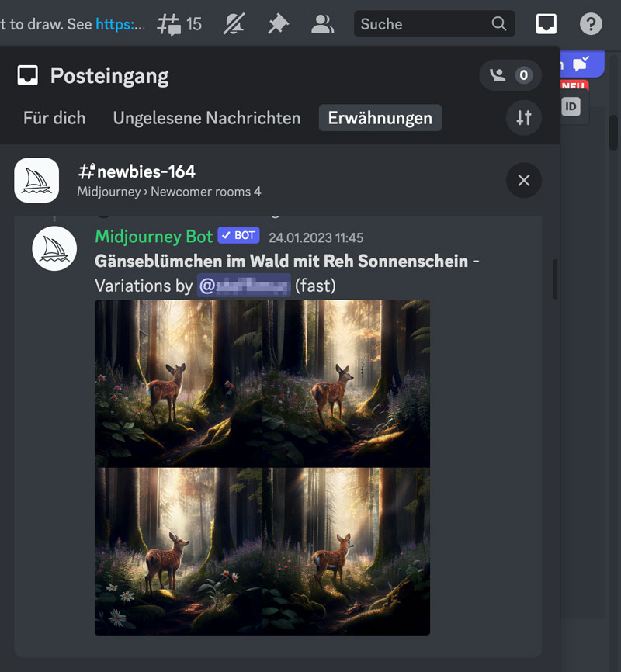This screenshot has width=621, height=672.
Task: Show the member list icon
Action: point(322,23)
